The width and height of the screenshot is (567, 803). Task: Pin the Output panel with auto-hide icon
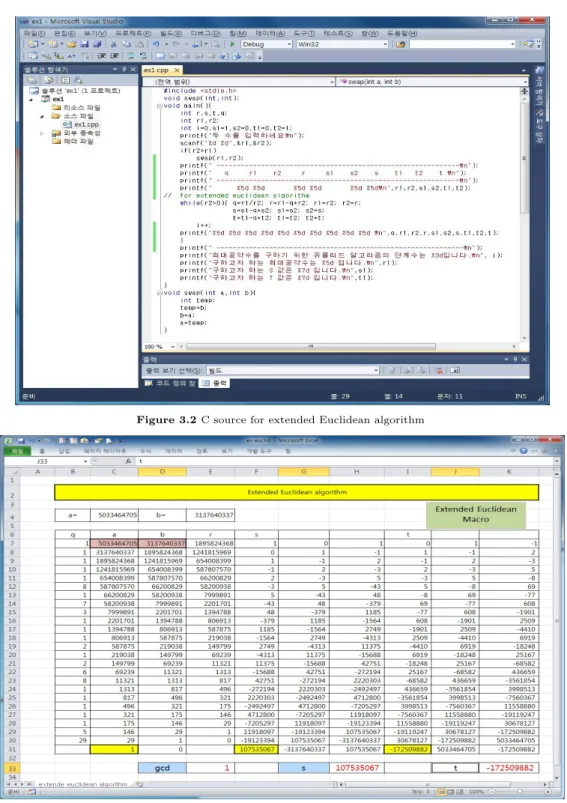tap(515, 360)
